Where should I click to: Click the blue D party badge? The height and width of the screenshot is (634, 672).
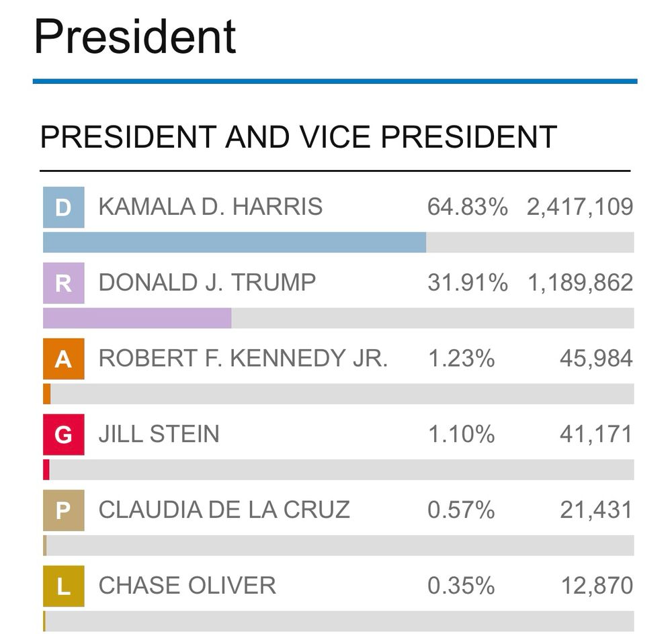click(x=63, y=208)
